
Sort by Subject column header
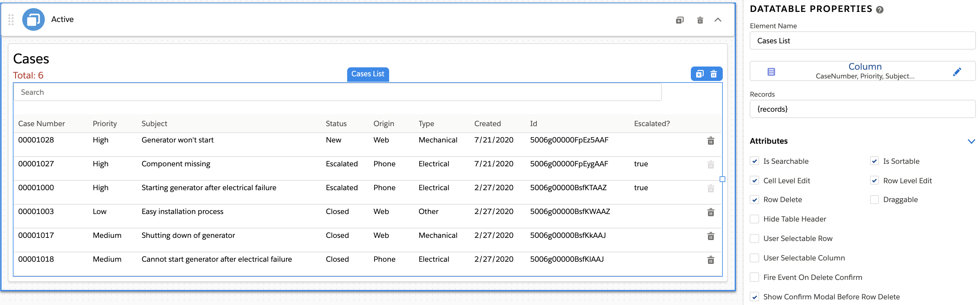(x=154, y=124)
